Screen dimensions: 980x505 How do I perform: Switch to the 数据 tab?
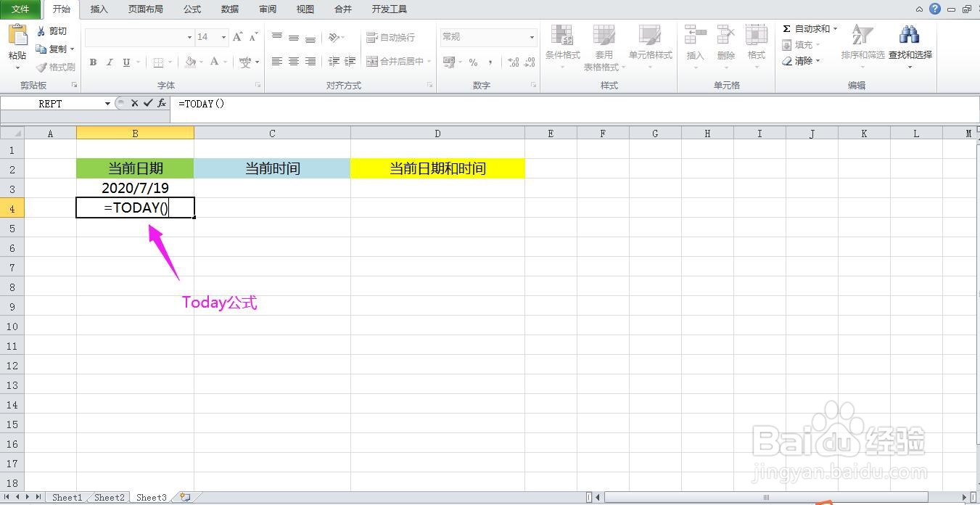[x=230, y=9]
